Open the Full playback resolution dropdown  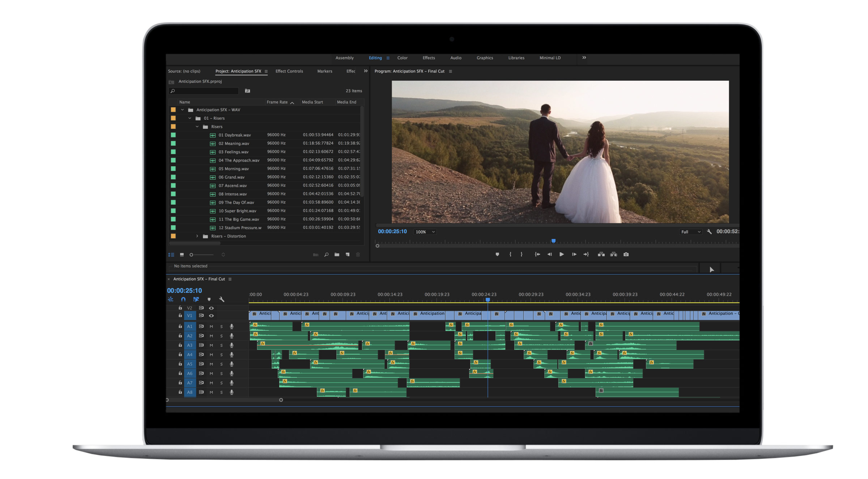coord(690,232)
